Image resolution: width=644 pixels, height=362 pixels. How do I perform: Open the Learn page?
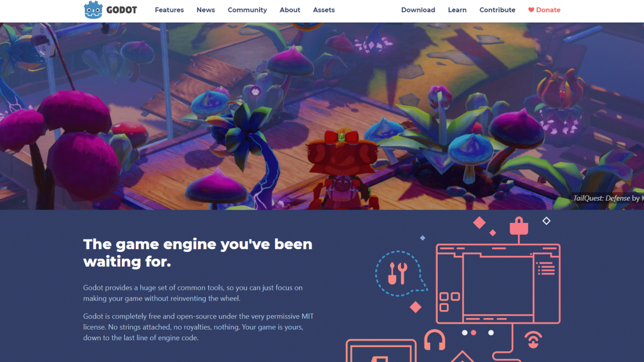click(x=457, y=10)
